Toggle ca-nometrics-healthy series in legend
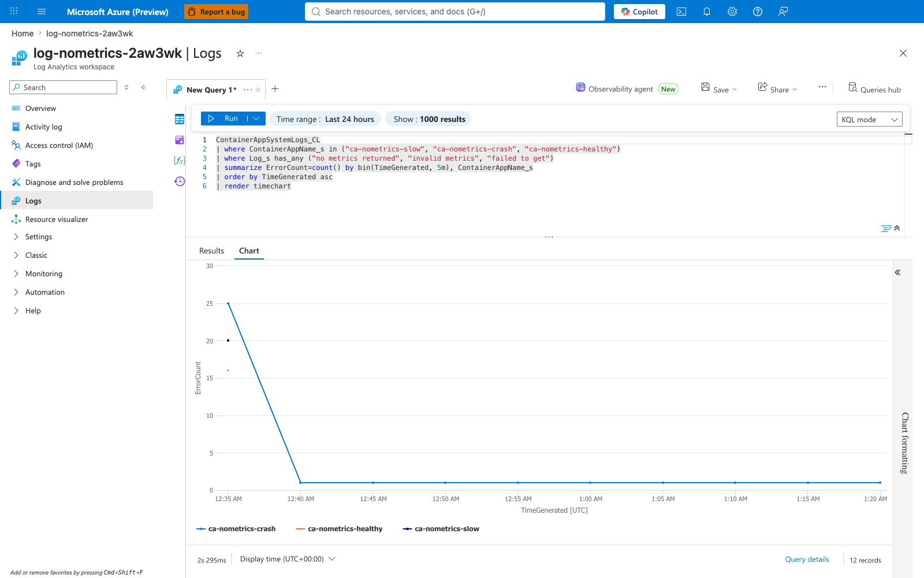 point(339,529)
